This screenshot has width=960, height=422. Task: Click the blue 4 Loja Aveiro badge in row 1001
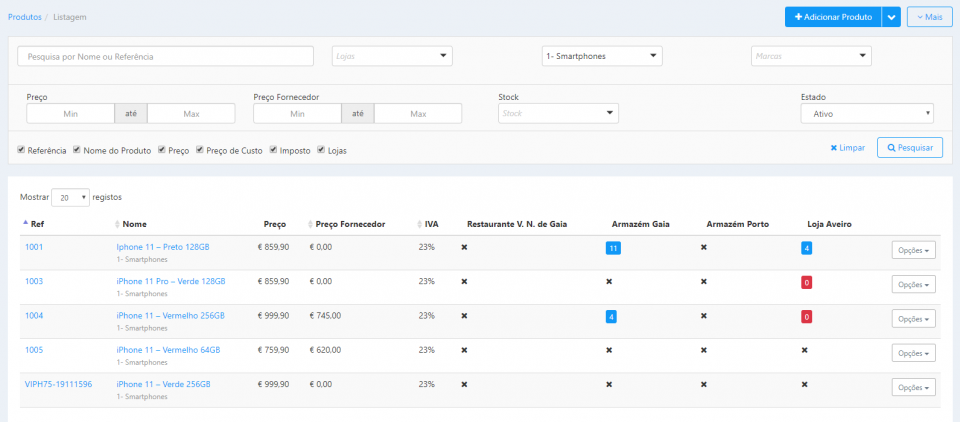[x=806, y=248]
